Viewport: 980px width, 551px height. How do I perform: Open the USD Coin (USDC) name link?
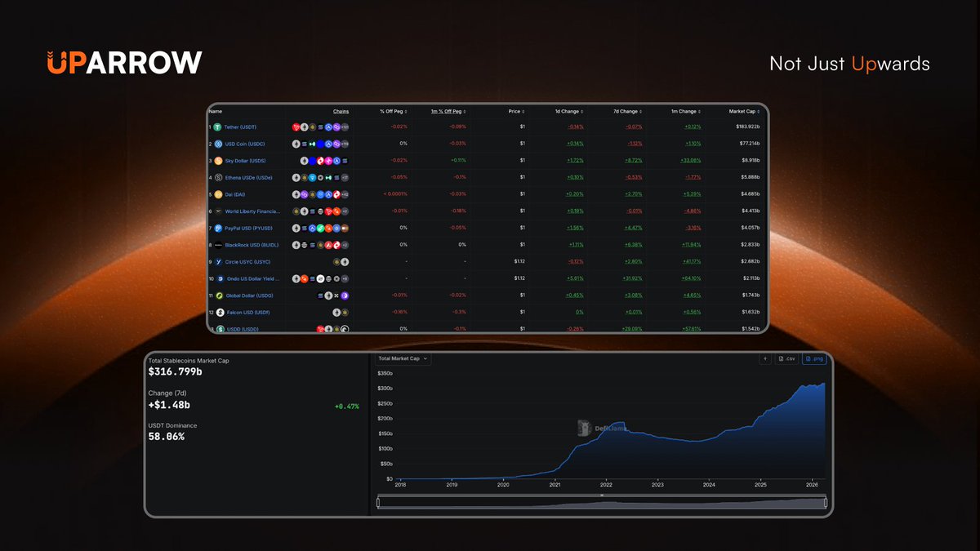244,144
